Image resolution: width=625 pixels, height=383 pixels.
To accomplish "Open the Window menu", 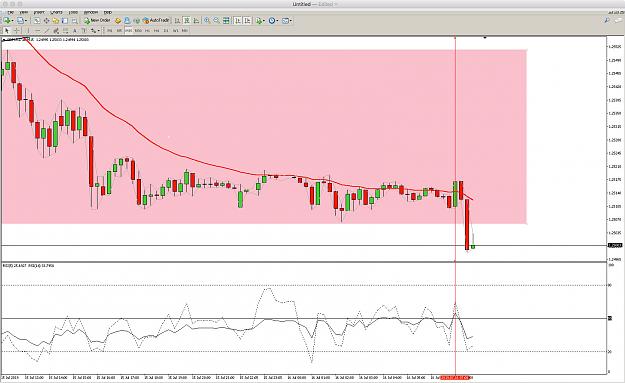I will click(91, 12).
